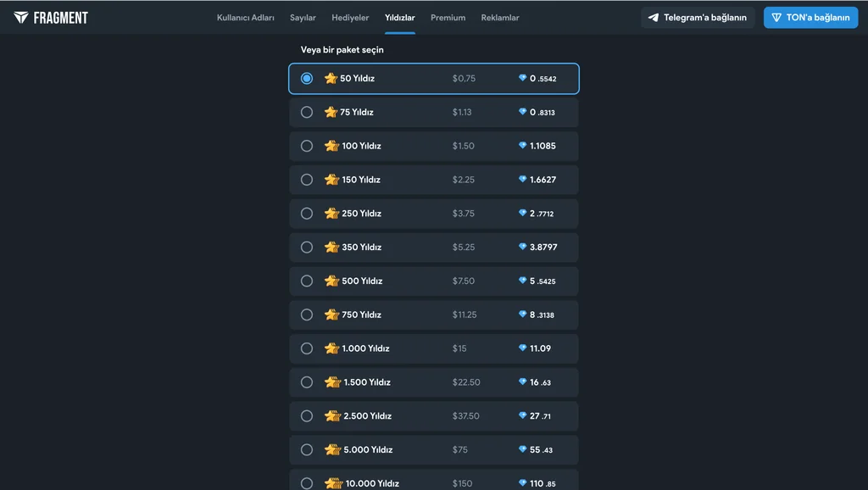Pick the 250 Yıldız radio button
This screenshot has height=490, width=868.
click(x=307, y=214)
